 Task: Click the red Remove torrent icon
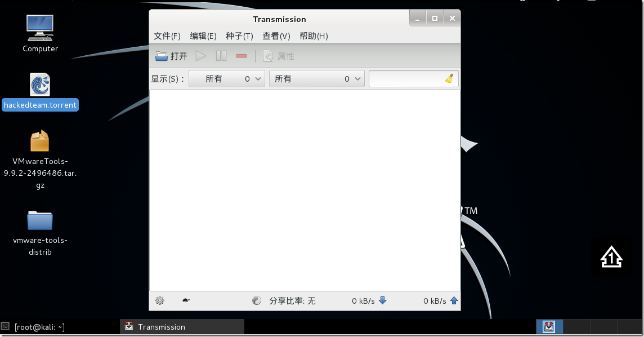pos(241,56)
